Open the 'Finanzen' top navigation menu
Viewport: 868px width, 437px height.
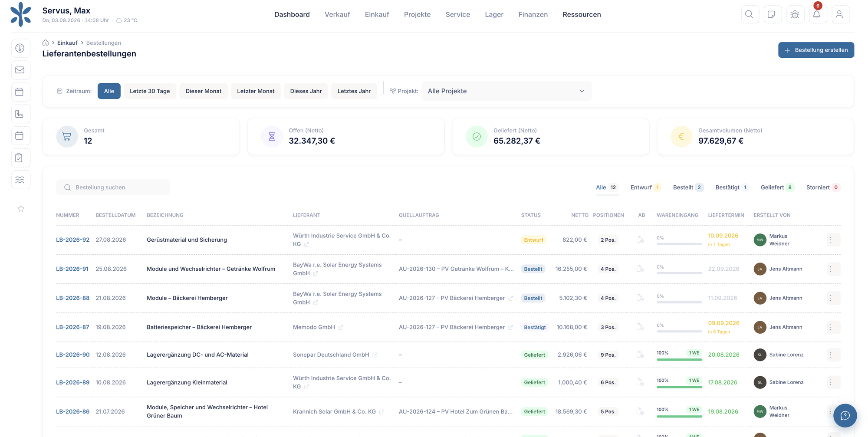[533, 14]
